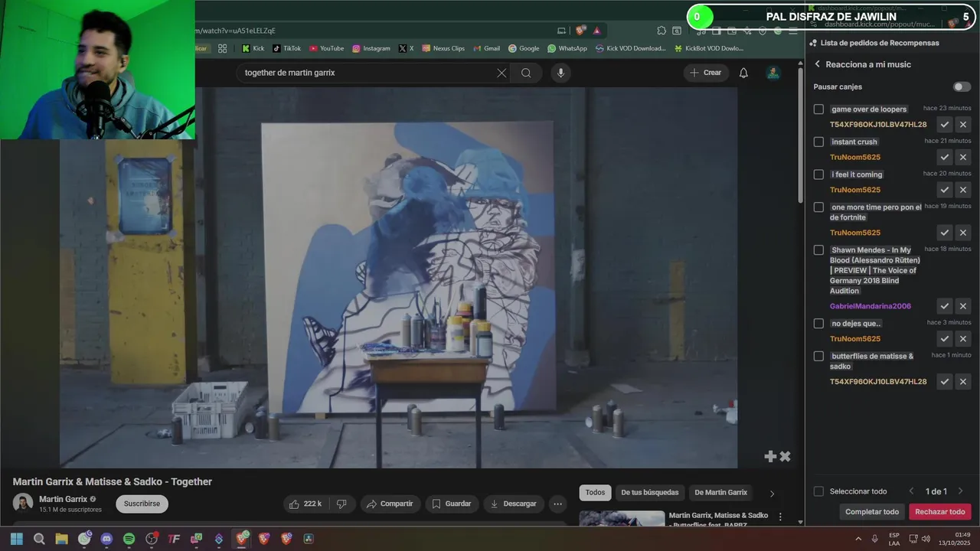Show more suggestion chips with right chevron
The width and height of the screenshot is (980, 551).
[x=772, y=494]
